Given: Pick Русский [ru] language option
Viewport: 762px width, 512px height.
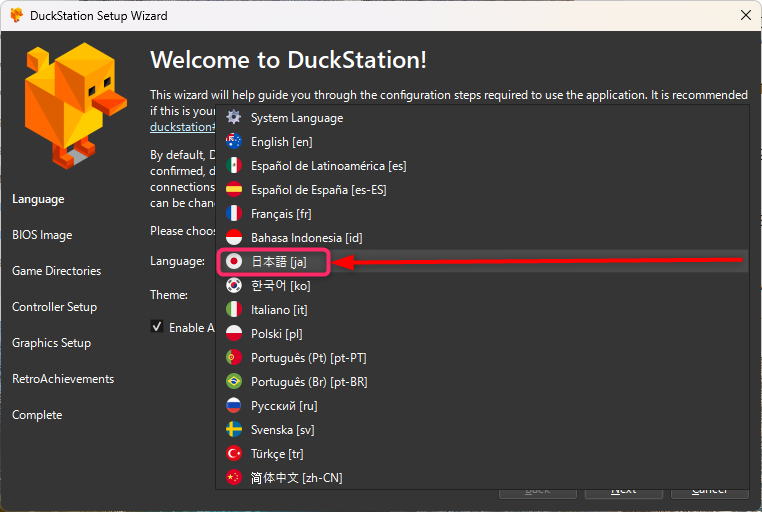Looking at the screenshot, I should point(283,406).
